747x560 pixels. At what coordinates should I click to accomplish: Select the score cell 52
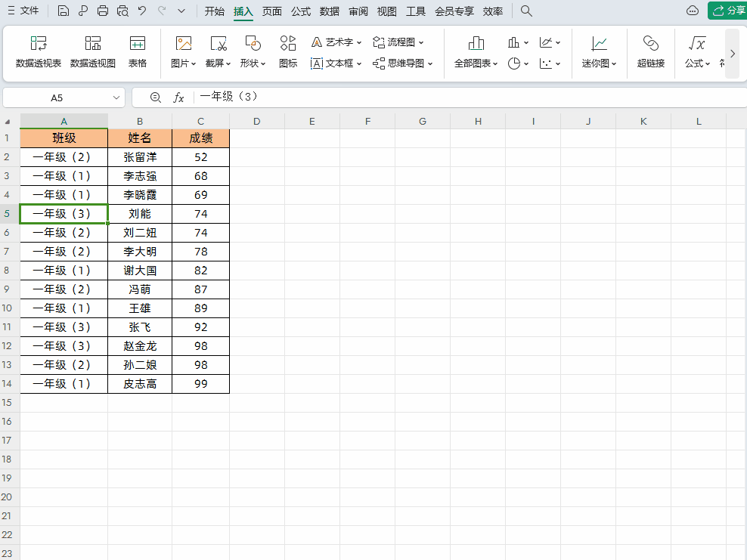point(200,157)
